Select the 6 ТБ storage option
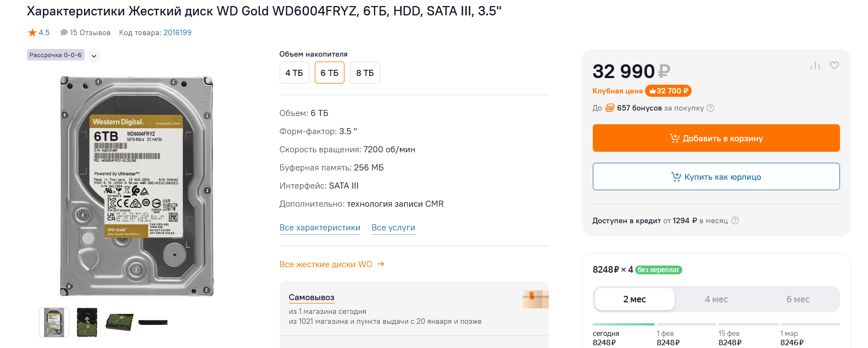 coord(330,73)
